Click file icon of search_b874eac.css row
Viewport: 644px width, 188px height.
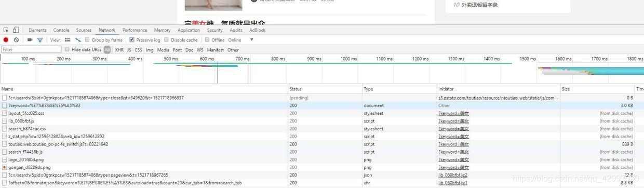[4, 129]
